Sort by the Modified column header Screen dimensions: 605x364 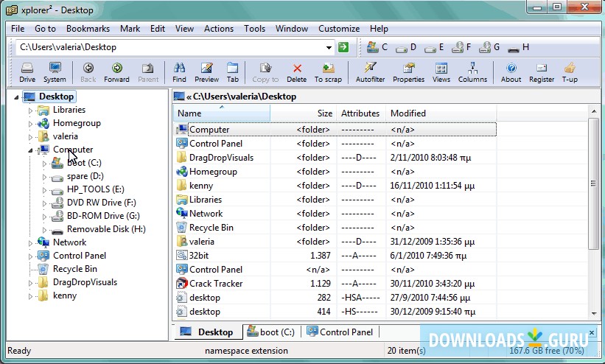coord(408,113)
